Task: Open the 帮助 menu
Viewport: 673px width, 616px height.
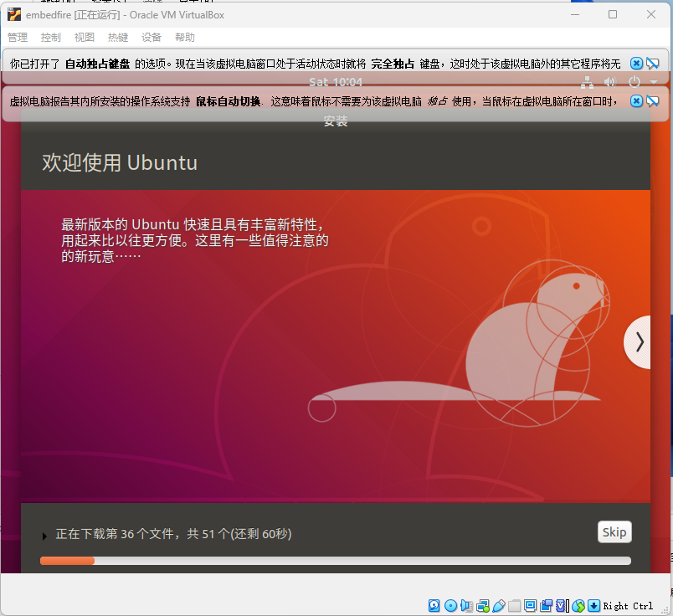Action: 185,38
